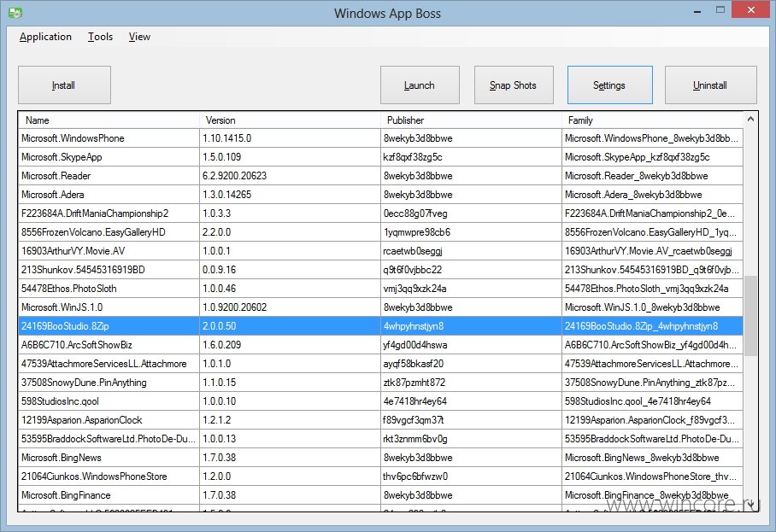The image size is (776, 532).
Task: Open the Tools menu
Action: tap(101, 37)
